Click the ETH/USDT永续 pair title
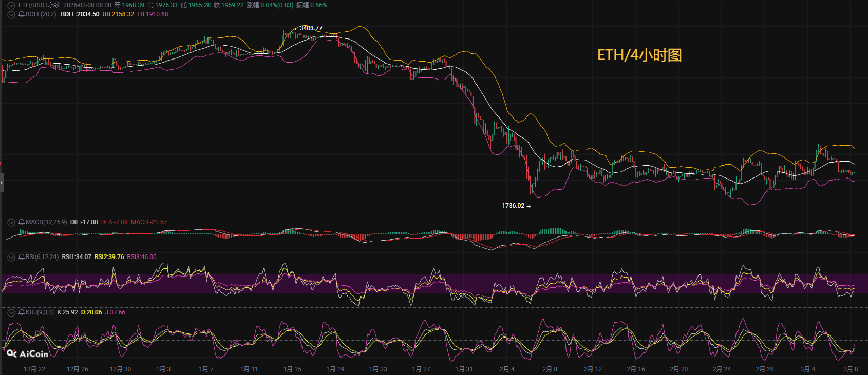868x375 pixels. (x=39, y=5)
